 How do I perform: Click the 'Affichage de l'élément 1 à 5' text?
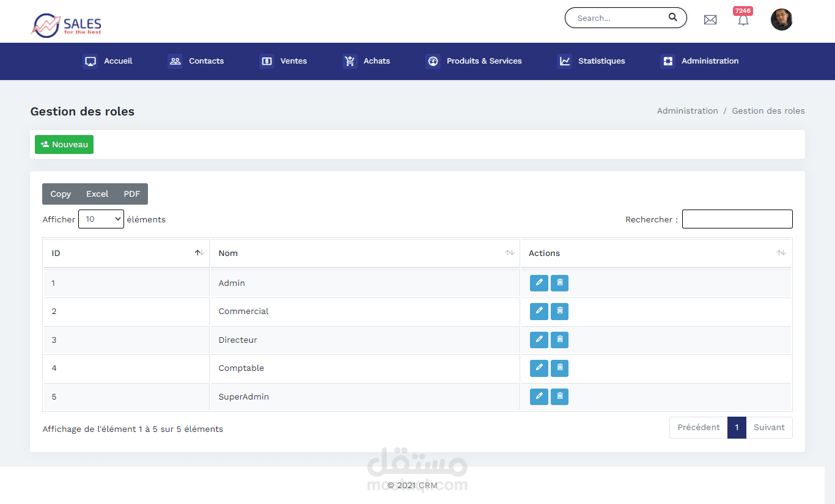pos(133,429)
